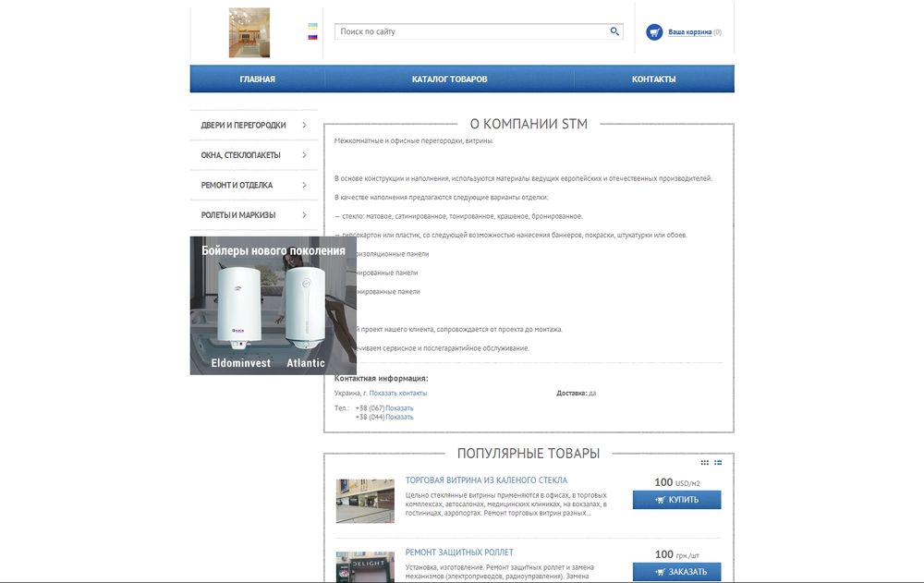Expand arrow next to ДВЕРИ И ПЕРЕГОРОДКИ
The height and width of the screenshot is (583, 924).
(x=304, y=125)
